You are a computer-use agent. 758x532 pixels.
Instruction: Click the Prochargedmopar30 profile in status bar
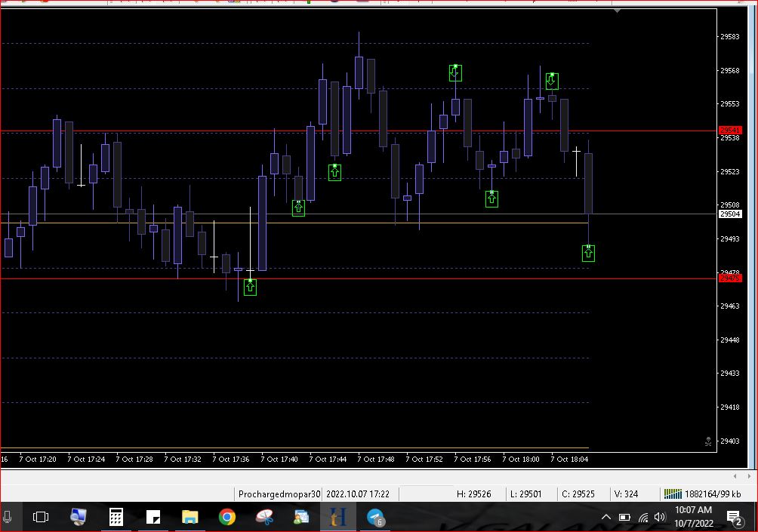[x=279, y=494]
